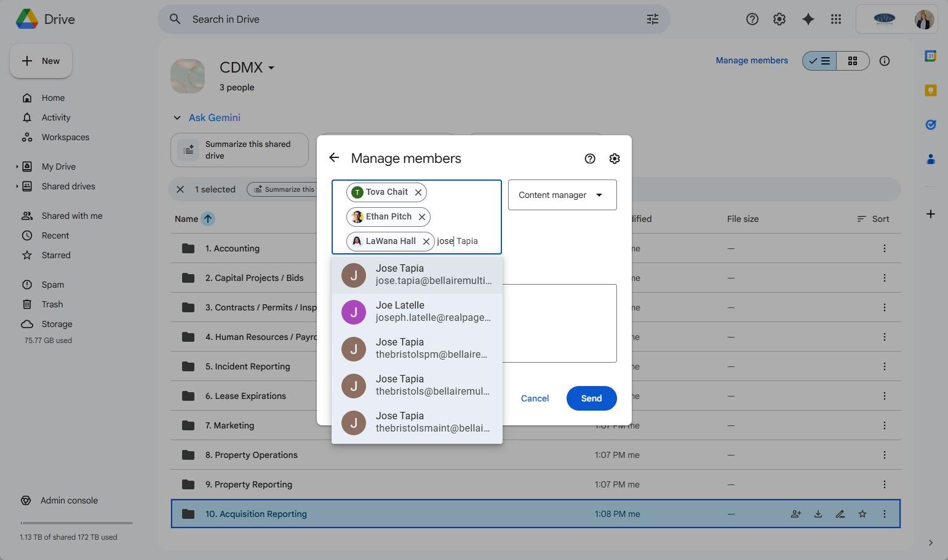Viewport: 948px width, 560px height.
Task: Collapse the Ask Gemini section
Action: click(177, 118)
